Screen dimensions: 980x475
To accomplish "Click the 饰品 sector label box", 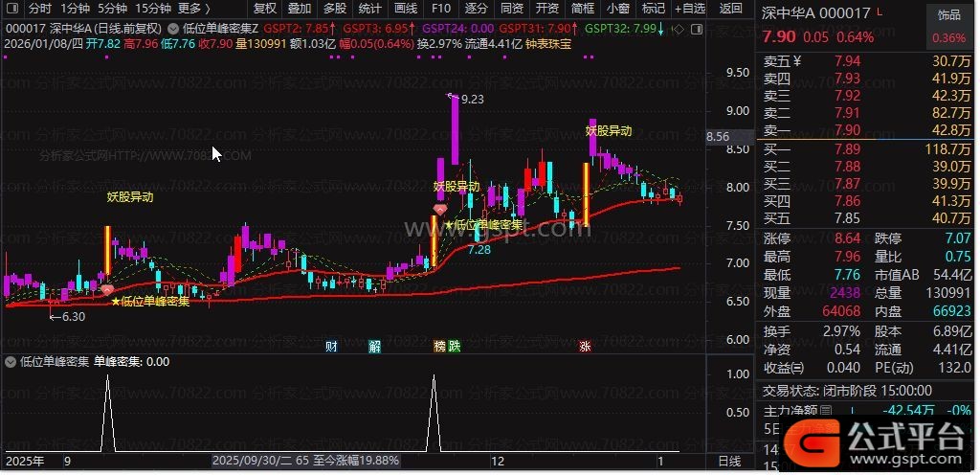I will pyautogui.click(x=948, y=15).
